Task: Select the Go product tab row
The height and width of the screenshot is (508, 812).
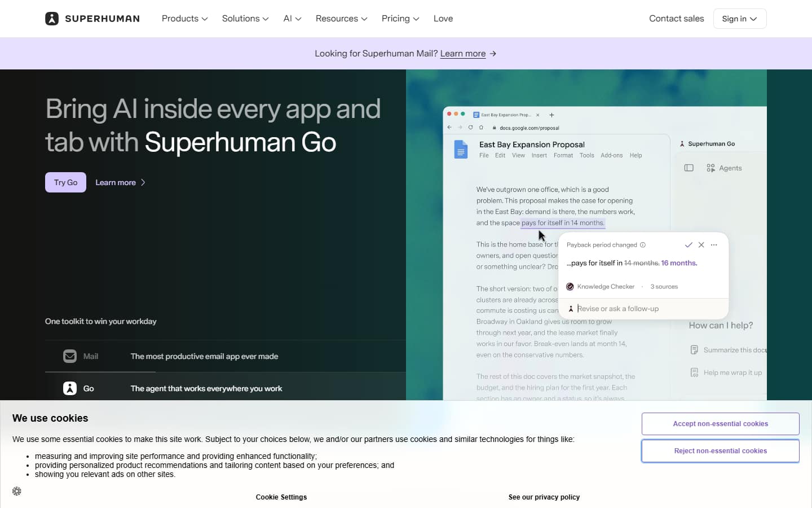Action: (226, 387)
